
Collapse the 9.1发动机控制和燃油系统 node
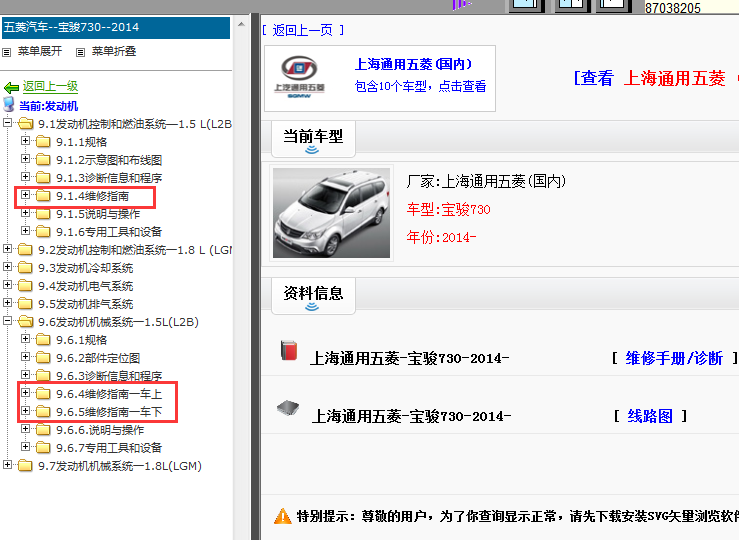[x=8, y=123]
